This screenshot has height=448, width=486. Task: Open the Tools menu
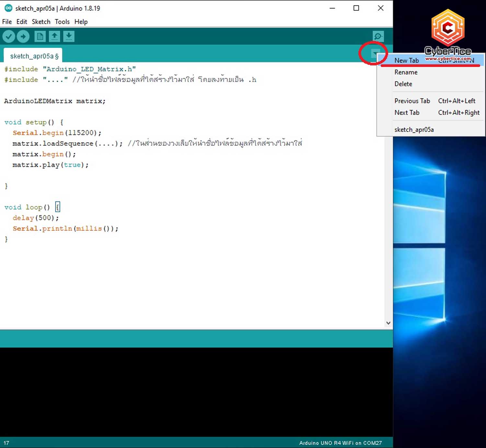(x=62, y=22)
